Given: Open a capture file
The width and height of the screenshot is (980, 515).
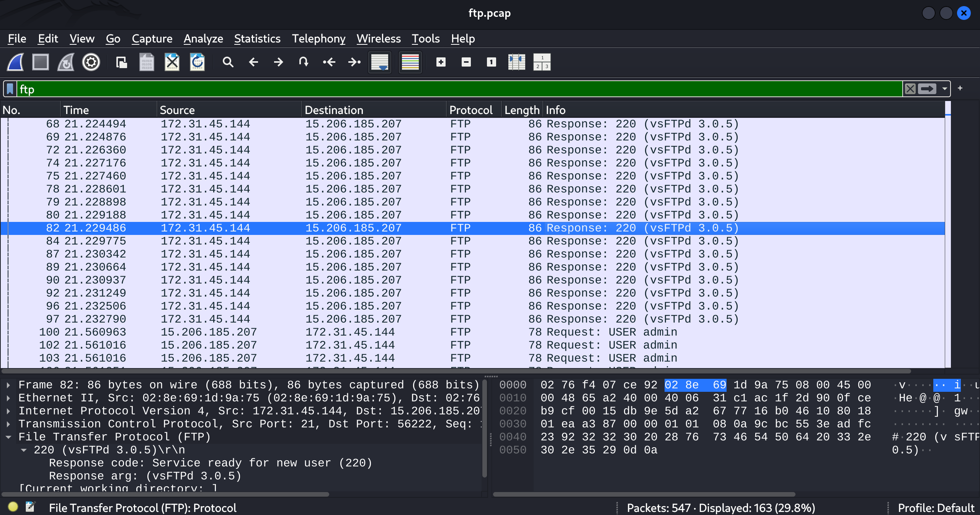Looking at the screenshot, I should coord(122,62).
